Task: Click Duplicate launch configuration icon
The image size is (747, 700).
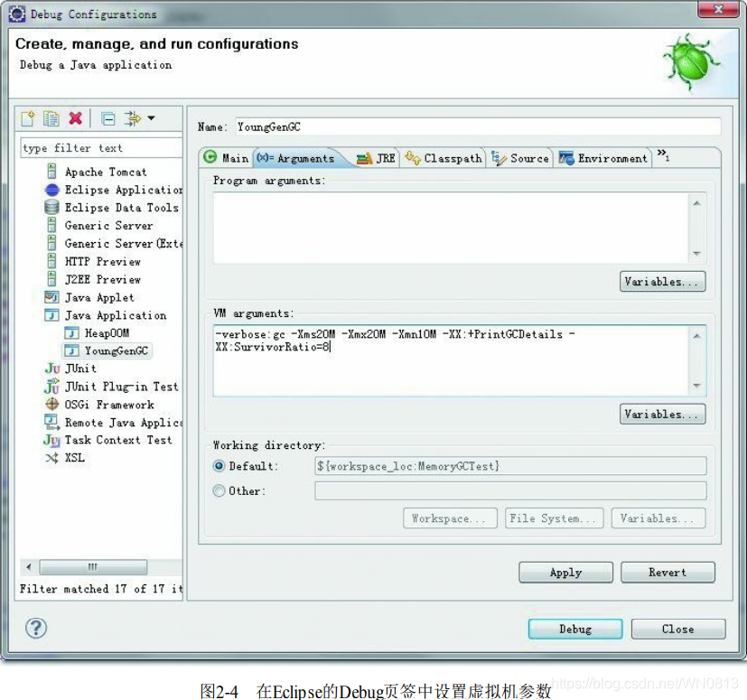Action: tap(51, 118)
